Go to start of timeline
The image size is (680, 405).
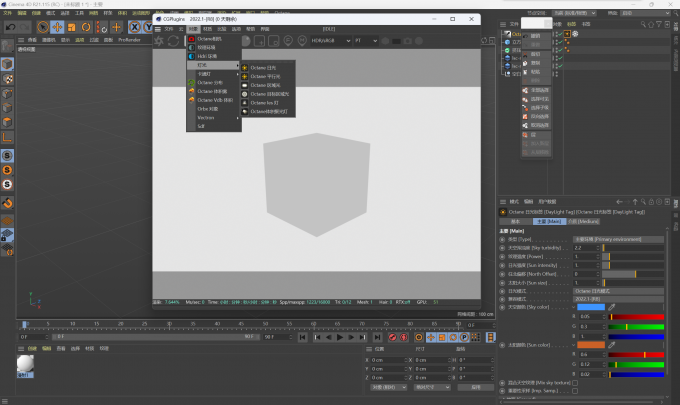(x=303, y=337)
